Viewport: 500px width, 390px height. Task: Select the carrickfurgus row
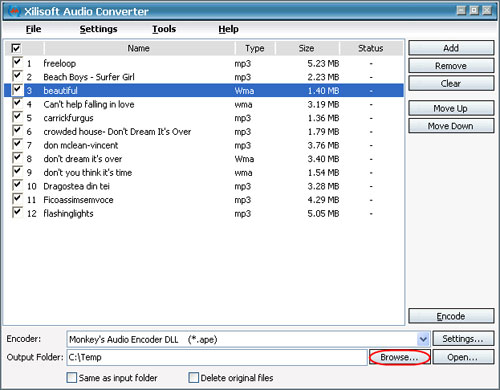(x=204, y=118)
